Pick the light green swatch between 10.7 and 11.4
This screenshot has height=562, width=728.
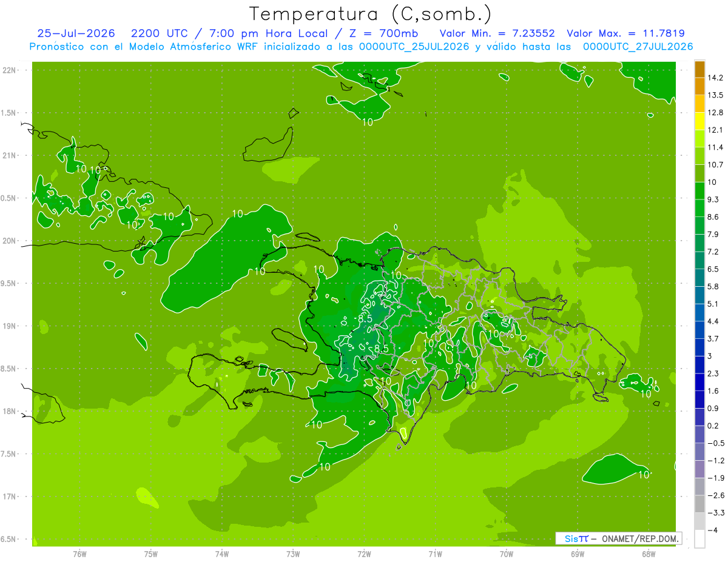tap(699, 156)
